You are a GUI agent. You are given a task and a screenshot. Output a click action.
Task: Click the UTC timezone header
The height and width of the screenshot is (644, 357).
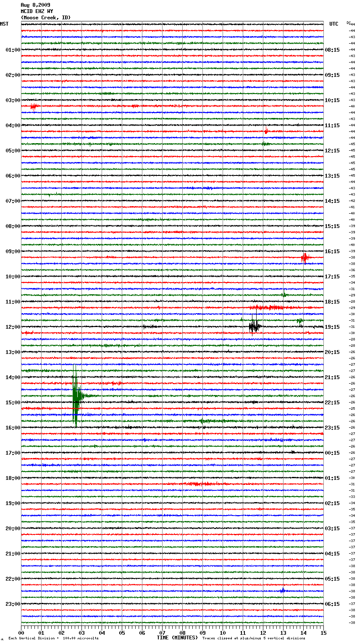click(334, 24)
